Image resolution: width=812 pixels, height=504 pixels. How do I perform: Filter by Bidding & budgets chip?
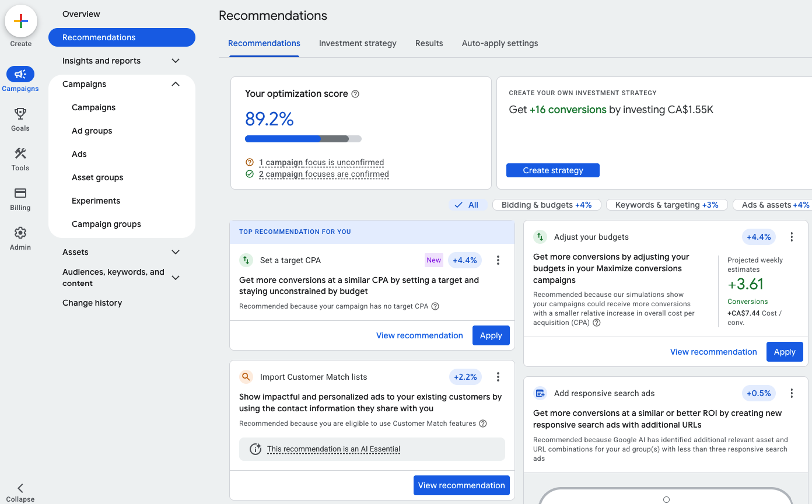[547, 205]
